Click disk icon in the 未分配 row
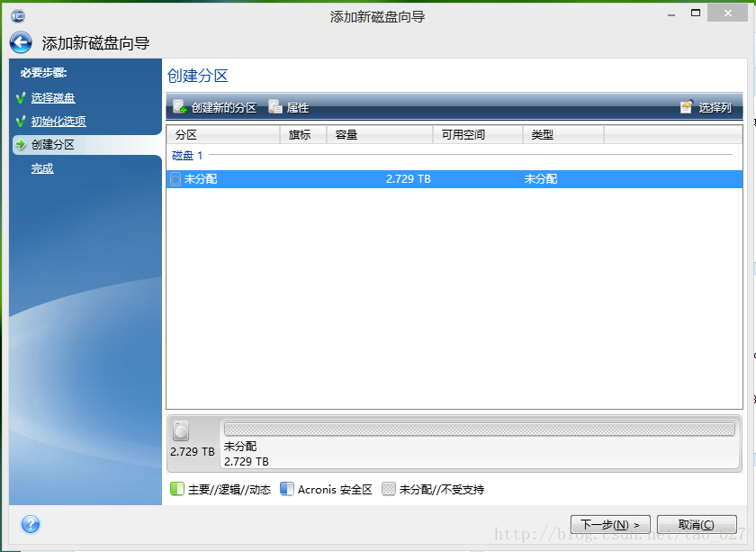The image size is (756, 552). (175, 179)
